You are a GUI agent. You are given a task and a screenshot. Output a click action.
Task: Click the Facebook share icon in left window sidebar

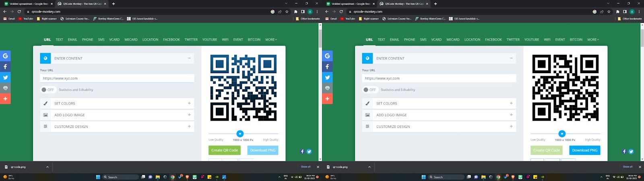[5, 67]
